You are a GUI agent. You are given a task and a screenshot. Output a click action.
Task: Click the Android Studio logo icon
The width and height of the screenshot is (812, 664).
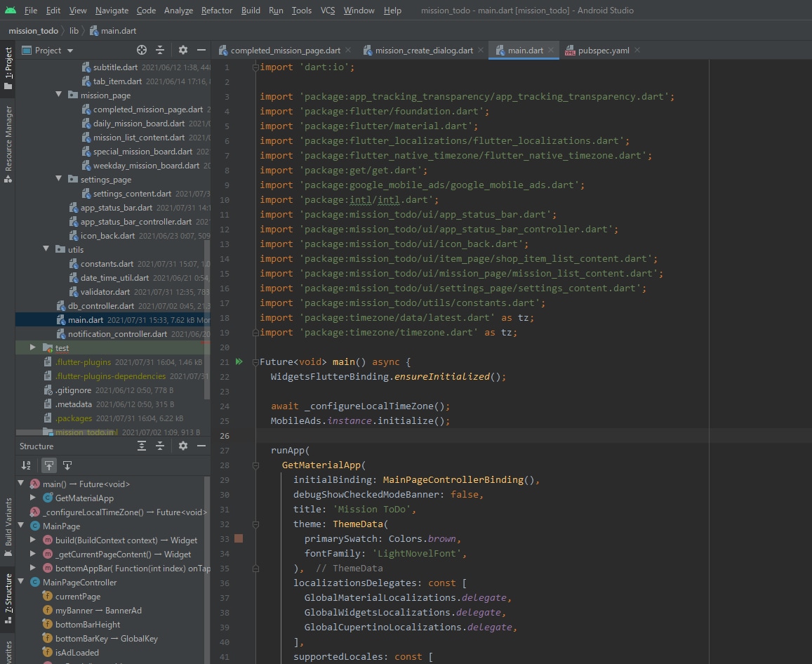(11, 10)
